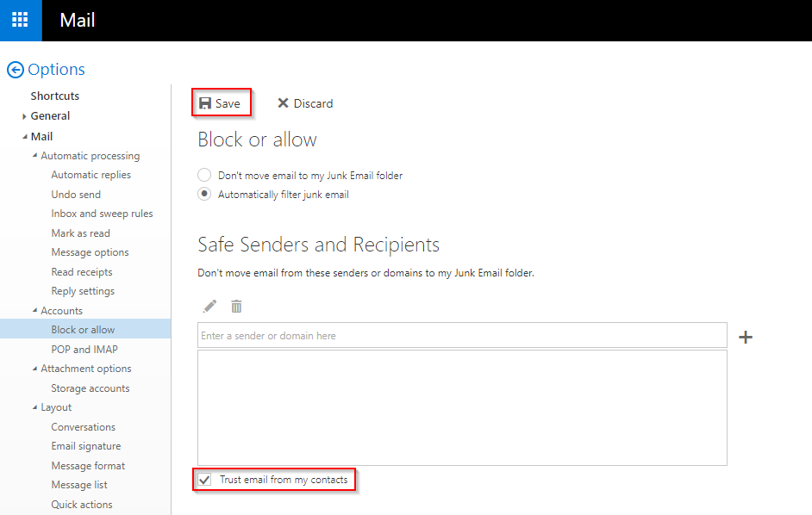This screenshot has height=515, width=812.
Task: Go to Inbox and sweep rules
Action: (x=102, y=214)
